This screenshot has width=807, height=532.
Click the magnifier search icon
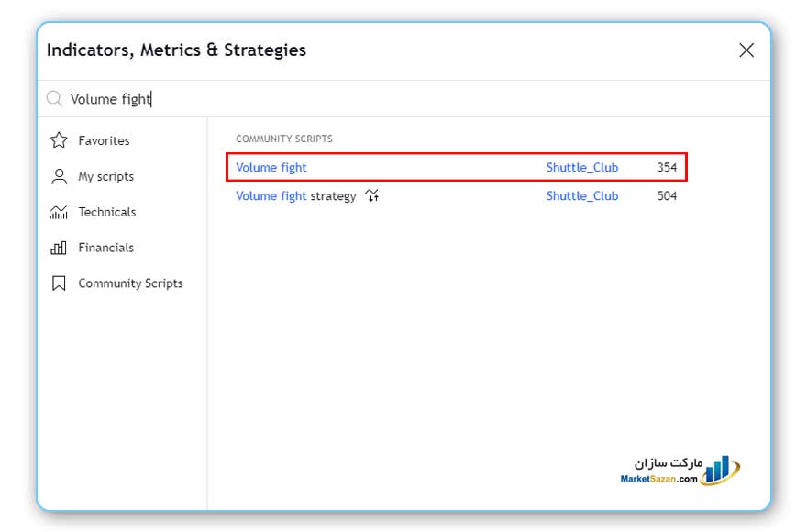[x=54, y=99]
